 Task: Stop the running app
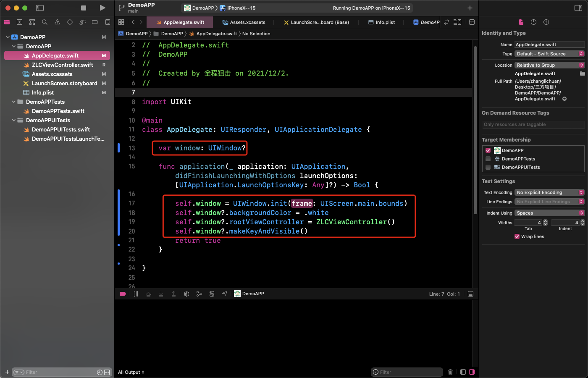click(x=84, y=8)
